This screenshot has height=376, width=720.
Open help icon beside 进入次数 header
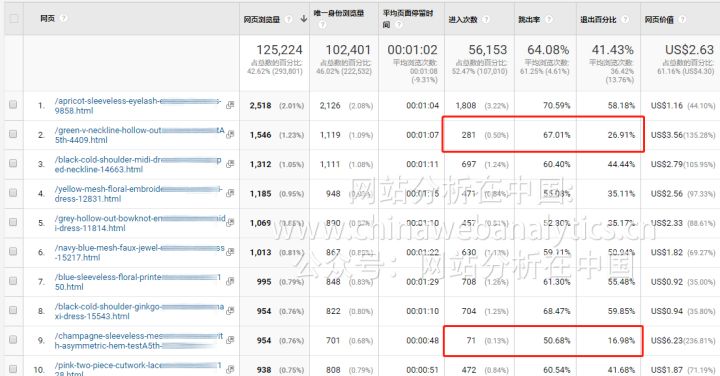[x=486, y=19]
